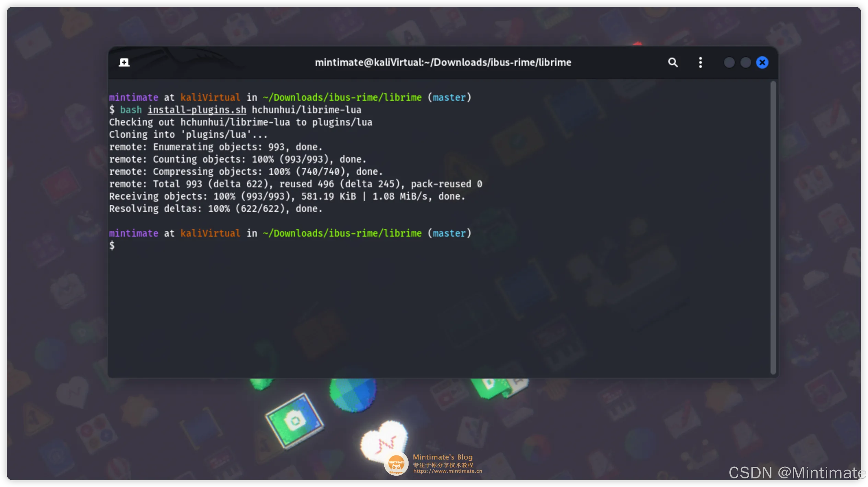Click the 'Receiving objects: 100%' line

[x=287, y=196]
